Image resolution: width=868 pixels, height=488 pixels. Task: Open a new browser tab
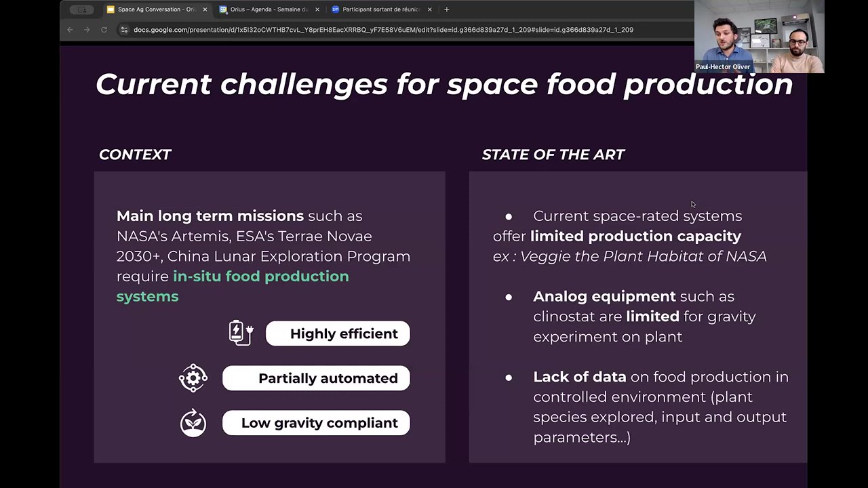pos(446,9)
